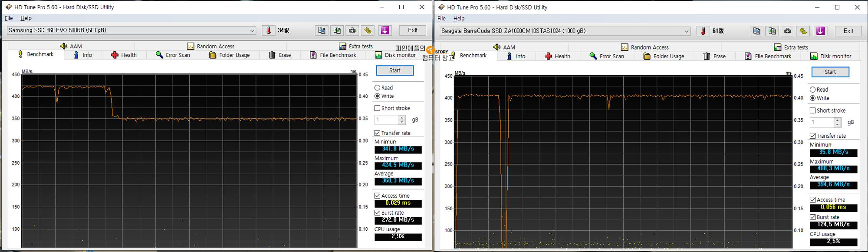Screen dimensions: 868x252
Task: Open Random Access tab in Samsung window
Action: pos(210,46)
